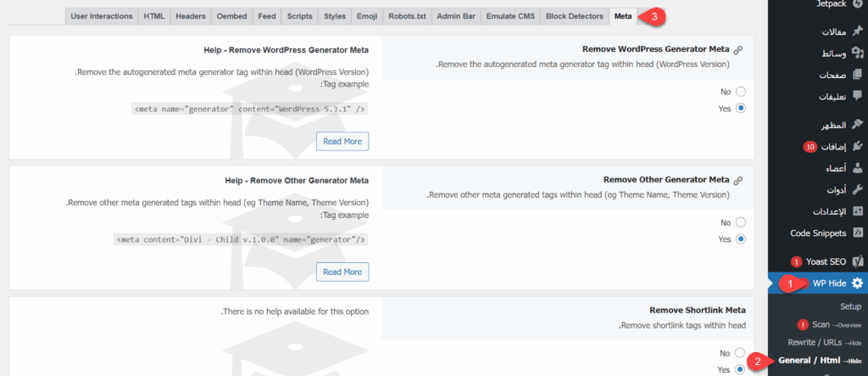Click Read More under Other Generator help
Image resolution: width=868 pixels, height=376 pixels.
pos(342,272)
